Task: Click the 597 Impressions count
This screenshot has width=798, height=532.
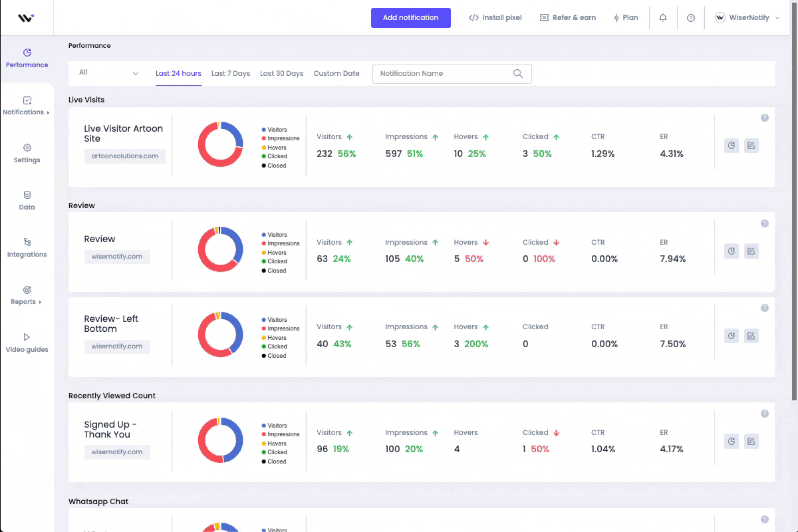Action: [x=394, y=154]
